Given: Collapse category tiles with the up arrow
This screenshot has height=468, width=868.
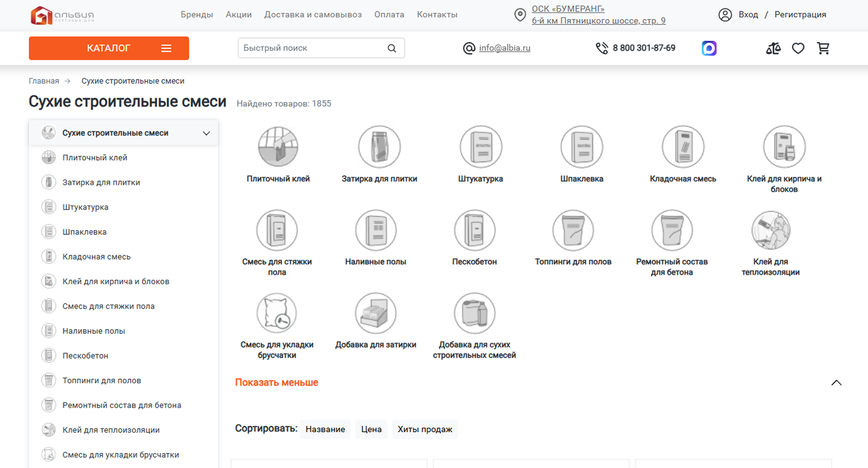Looking at the screenshot, I should click(x=836, y=383).
